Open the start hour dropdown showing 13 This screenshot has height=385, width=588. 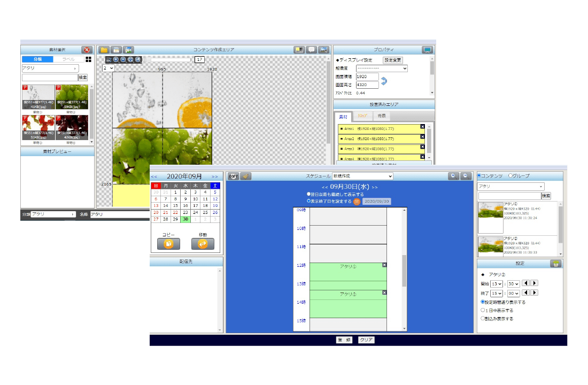(x=497, y=284)
